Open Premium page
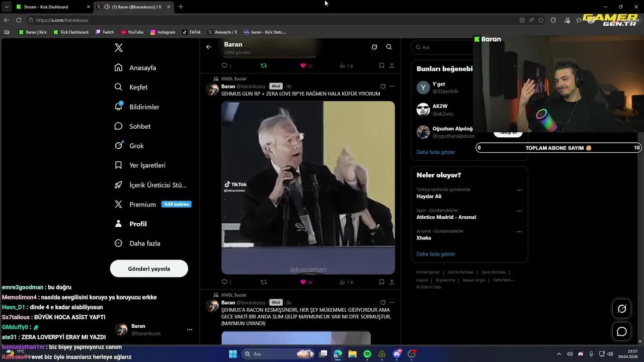This screenshot has width=644, height=362. 152,204
